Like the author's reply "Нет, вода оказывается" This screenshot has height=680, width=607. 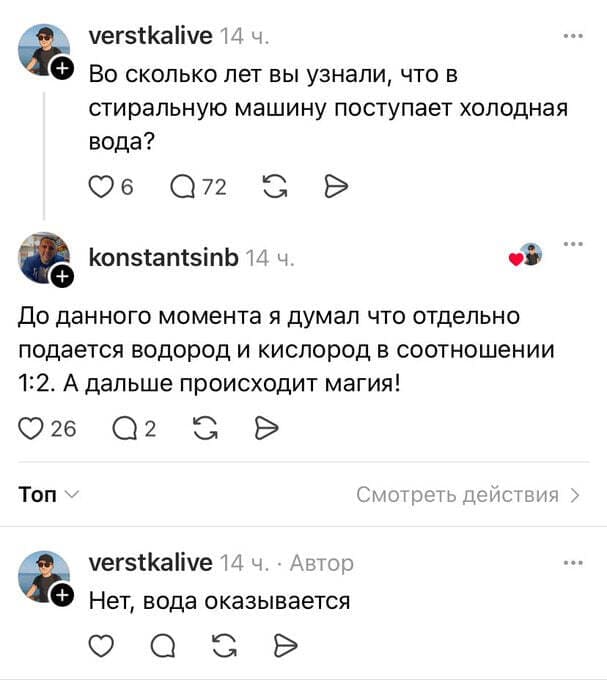101,645
